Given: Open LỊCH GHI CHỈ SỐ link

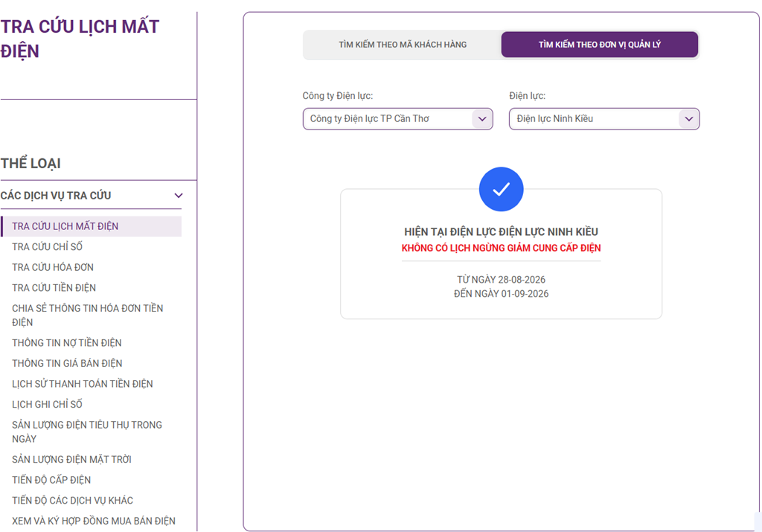Looking at the screenshot, I should [x=47, y=404].
